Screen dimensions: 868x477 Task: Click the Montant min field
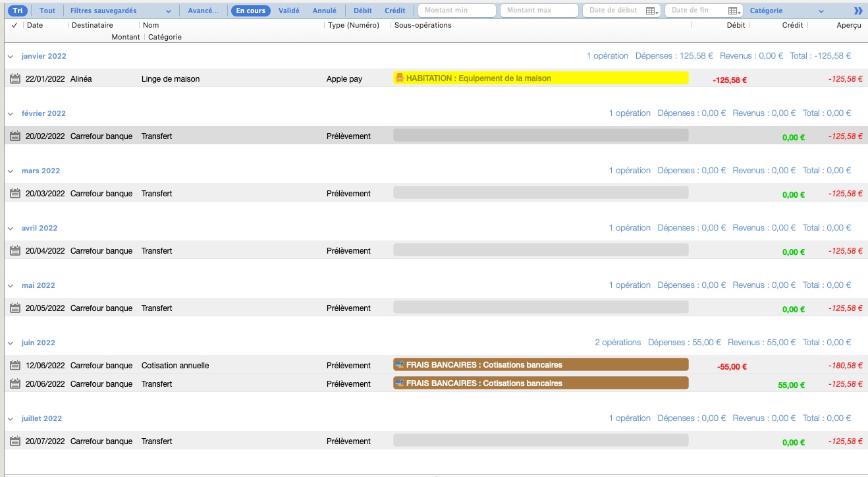[457, 11]
